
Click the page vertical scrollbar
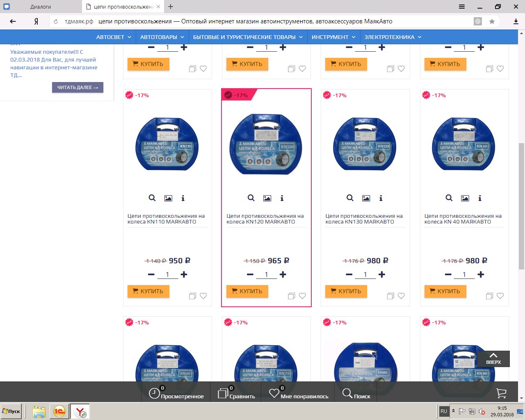point(521,206)
